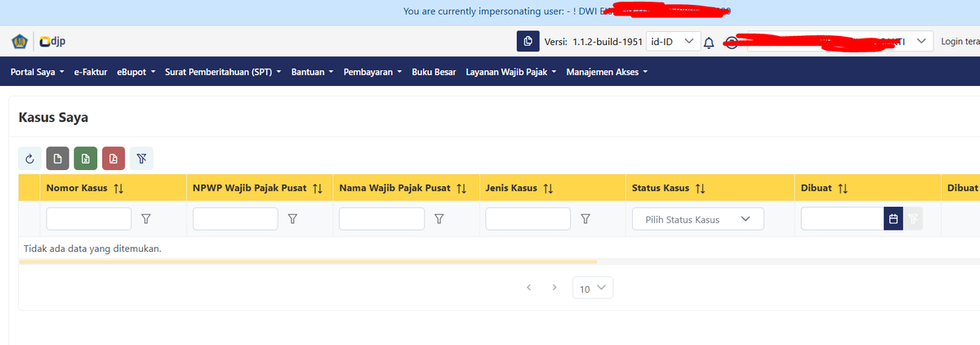Open the Nama Wajib Pajak Pusat filter funnel
This screenshot has height=345, width=980.
(439, 219)
